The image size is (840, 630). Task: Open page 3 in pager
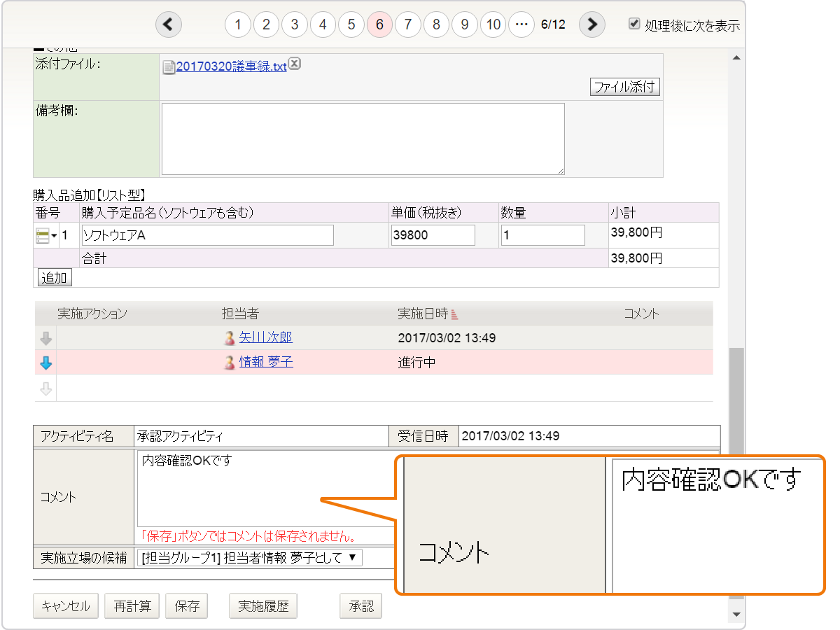[x=295, y=24]
